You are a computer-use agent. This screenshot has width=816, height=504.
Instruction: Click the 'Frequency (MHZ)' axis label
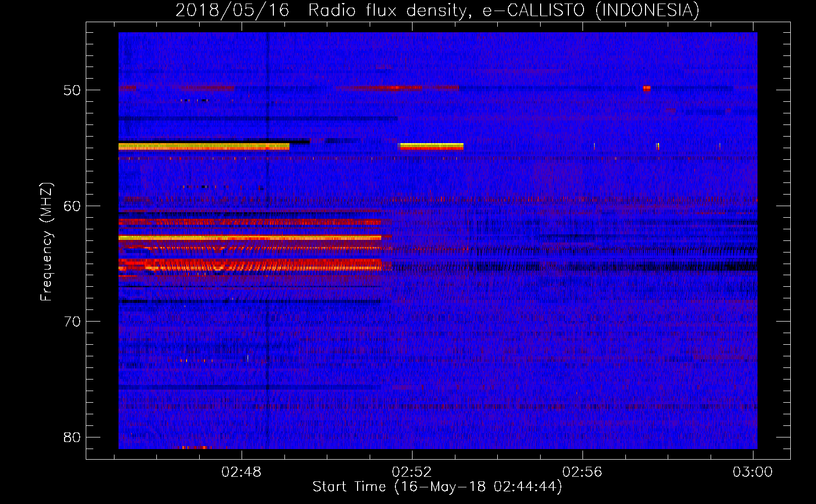click(x=46, y=241)
